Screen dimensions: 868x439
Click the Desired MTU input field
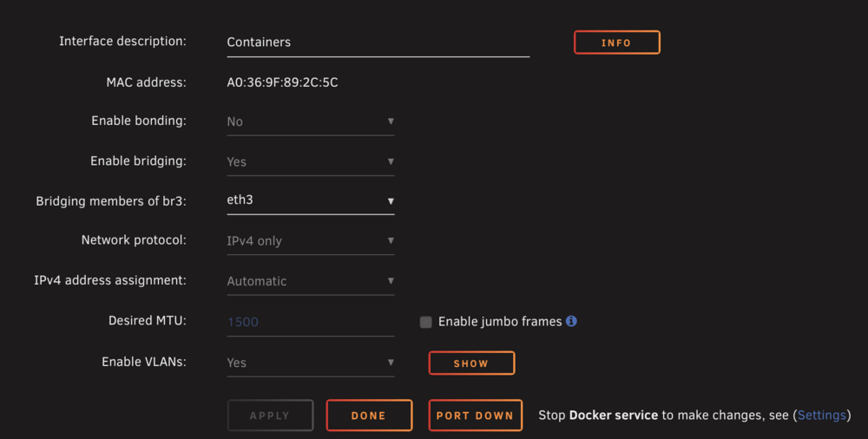(311, 322)
